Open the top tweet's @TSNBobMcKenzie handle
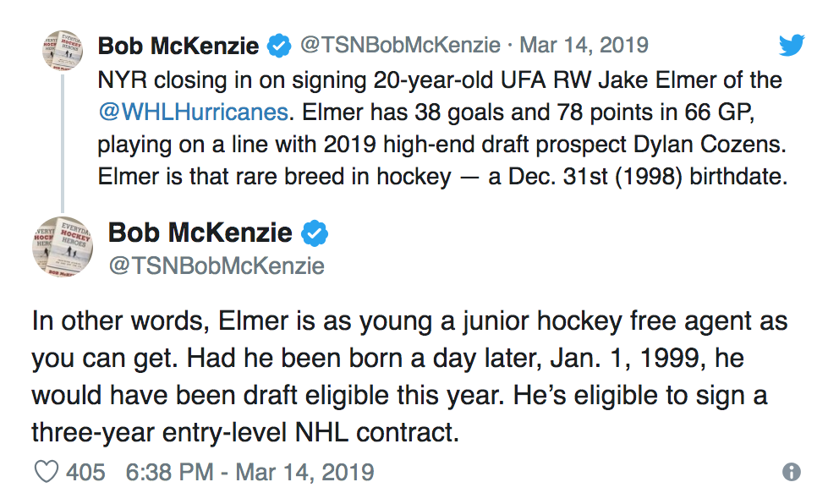The height and width of the screenshot is (504, 839). tap(400, 45)
